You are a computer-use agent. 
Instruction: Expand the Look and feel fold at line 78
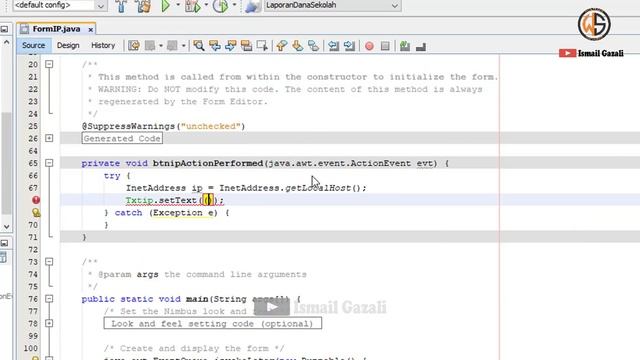pyautogui.click(x=49, y=323)
